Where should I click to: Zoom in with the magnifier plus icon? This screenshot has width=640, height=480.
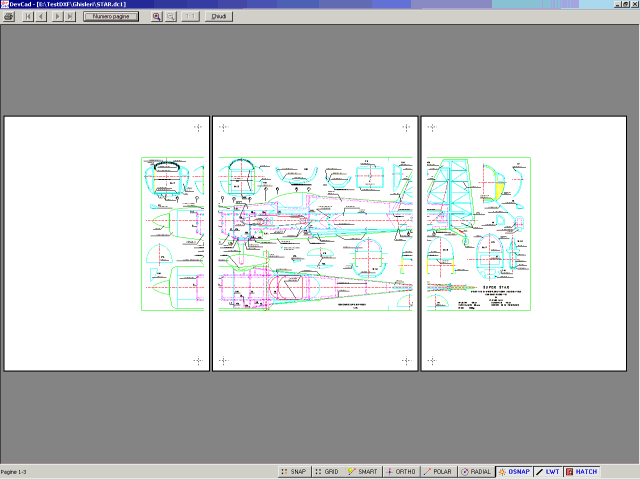click(157, 17)
